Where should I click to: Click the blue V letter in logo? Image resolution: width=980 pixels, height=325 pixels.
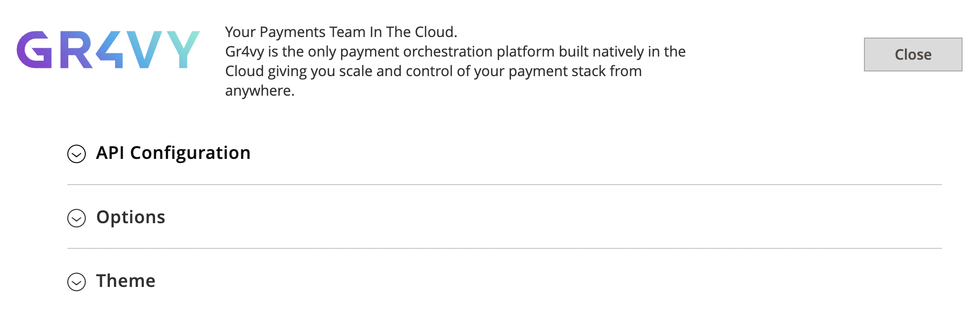pos(145,50)
